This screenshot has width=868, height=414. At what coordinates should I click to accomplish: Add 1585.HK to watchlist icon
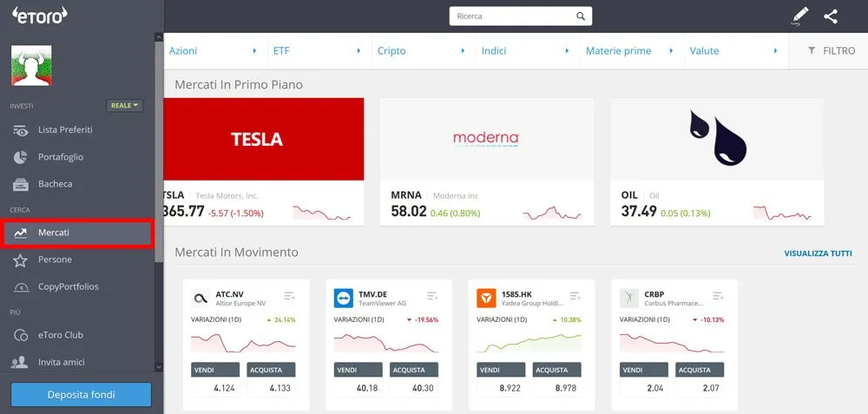[575, 296]
